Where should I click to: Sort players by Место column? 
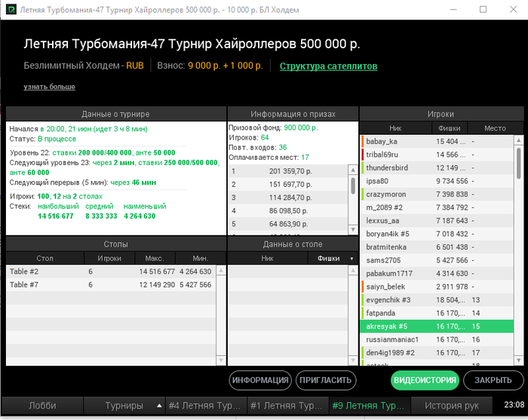click(x=495, y=128)
